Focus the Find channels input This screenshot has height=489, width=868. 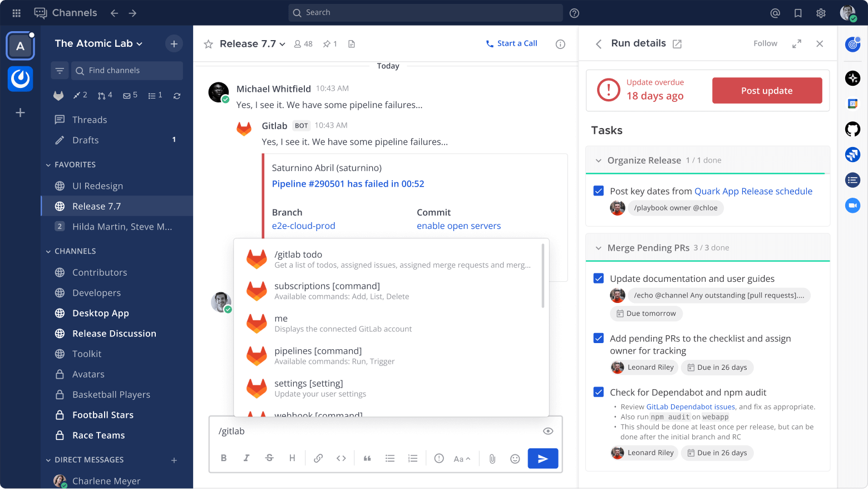click(127, 71)
